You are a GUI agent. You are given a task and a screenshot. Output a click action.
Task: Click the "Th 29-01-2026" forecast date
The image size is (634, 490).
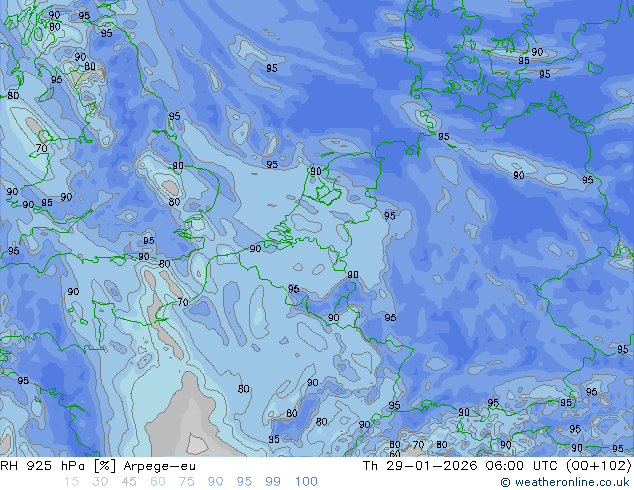click(x=420, y=466)
